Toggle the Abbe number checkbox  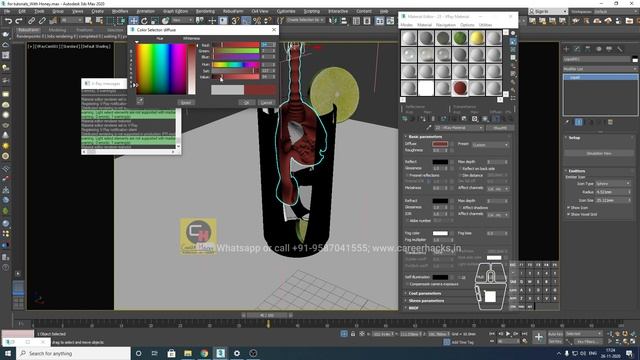(x=407, y=221)
